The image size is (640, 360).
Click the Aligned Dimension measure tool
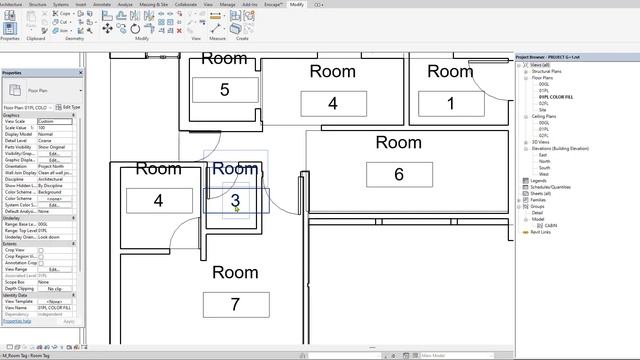pyautogui.click(x=216, y=16)
